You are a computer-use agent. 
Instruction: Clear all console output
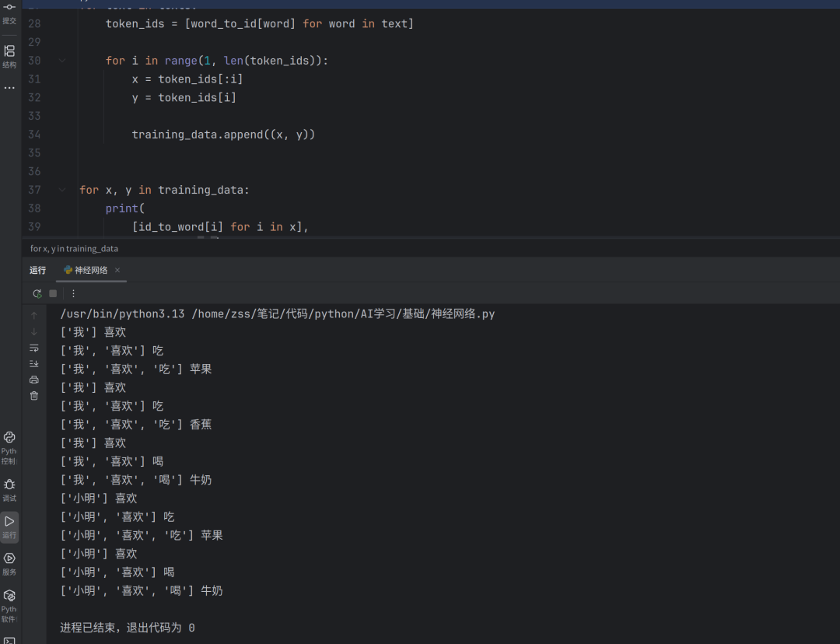tap(34, 396)
